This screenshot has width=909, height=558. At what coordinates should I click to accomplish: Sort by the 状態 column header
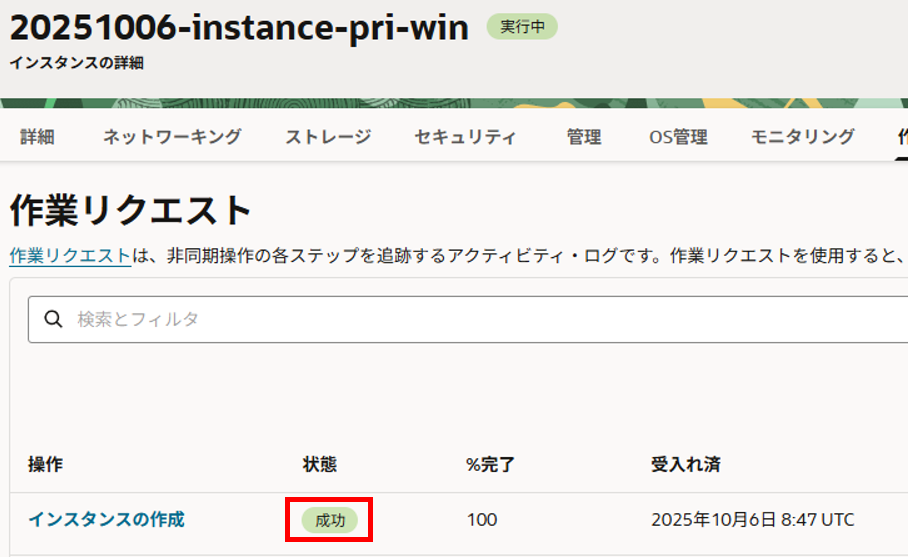320,464
